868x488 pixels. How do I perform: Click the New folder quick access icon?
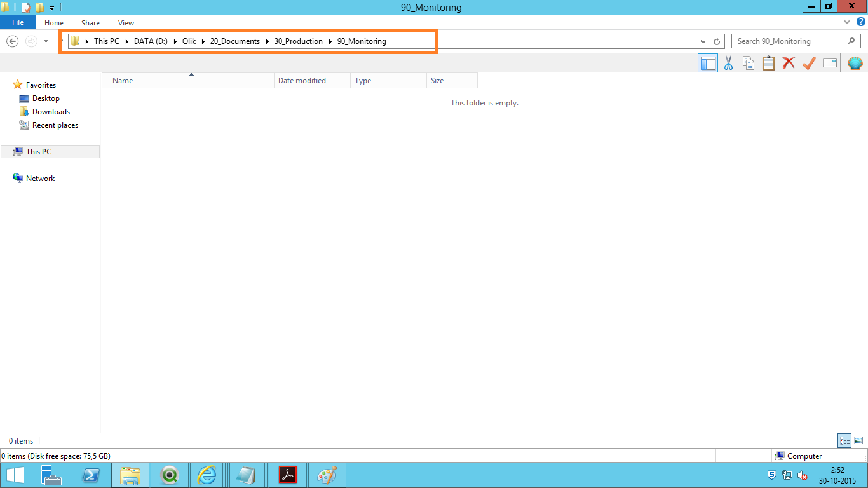pyautogui.click(x=39, y=8)
